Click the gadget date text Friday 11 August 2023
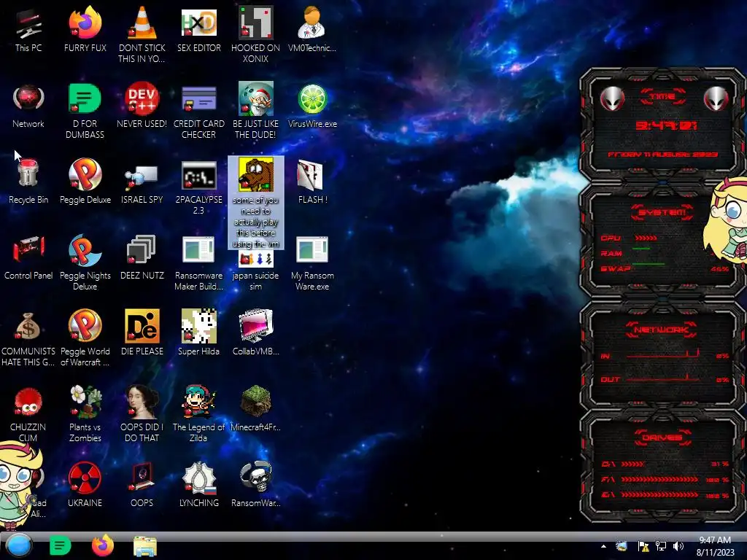This screenshot has width=747, height=560. click(x=662, y=155)
